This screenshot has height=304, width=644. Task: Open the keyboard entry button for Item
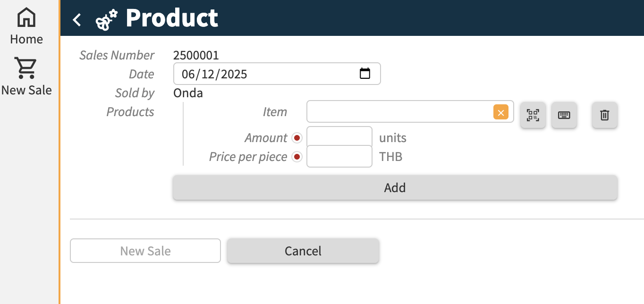[564, 115]
